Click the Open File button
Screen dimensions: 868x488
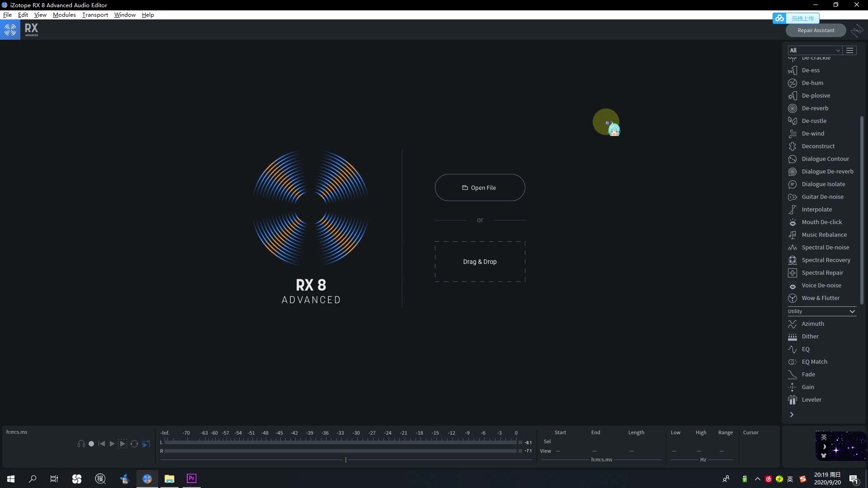(480, 187)
